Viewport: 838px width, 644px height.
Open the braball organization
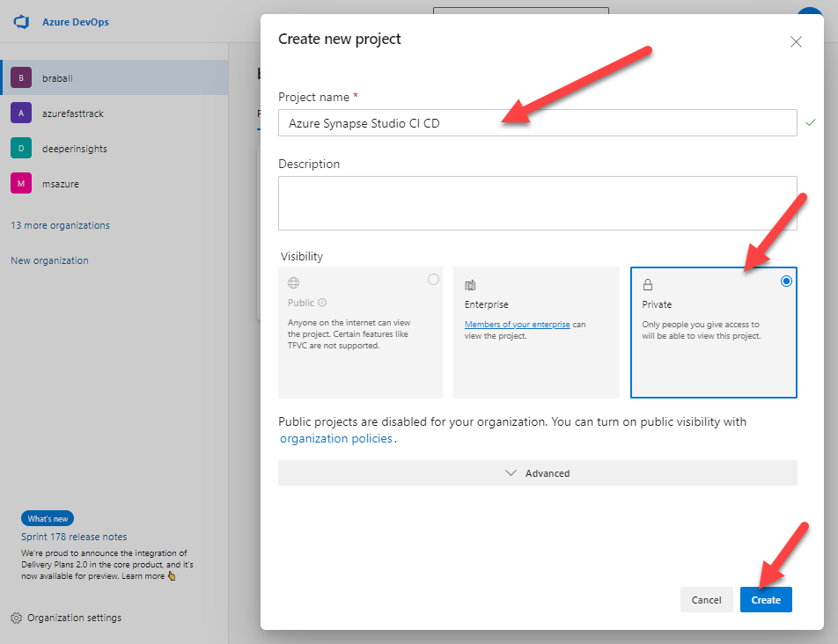click(x=114, y=78)
